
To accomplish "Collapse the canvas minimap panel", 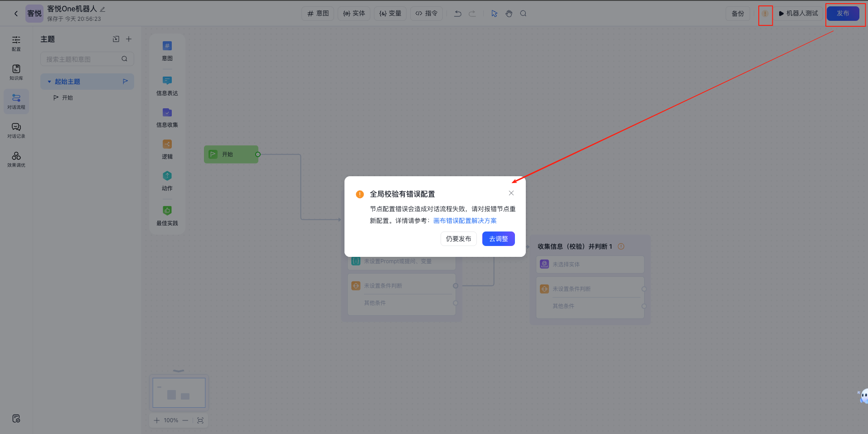I will point(179,371).
